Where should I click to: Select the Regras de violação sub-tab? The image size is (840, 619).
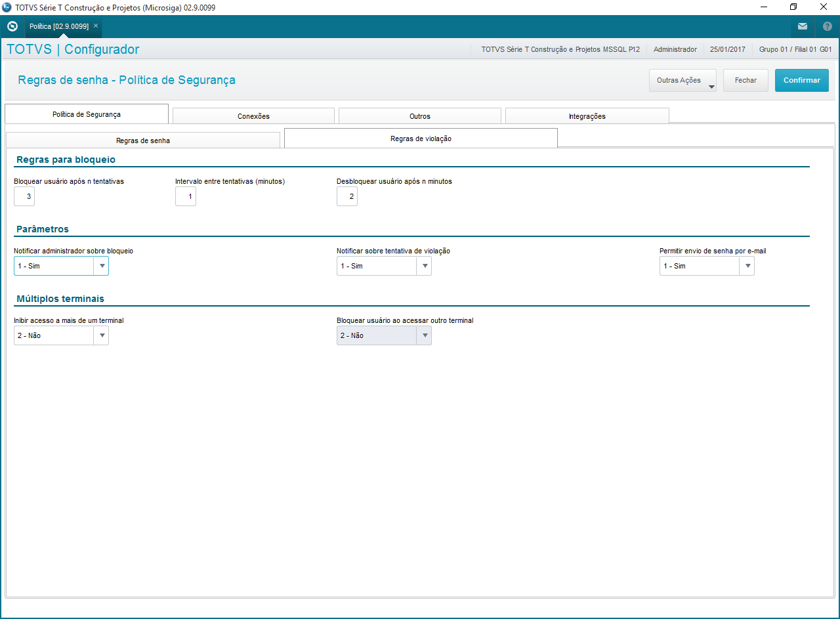pyautogui.click(x=421, y=139)
